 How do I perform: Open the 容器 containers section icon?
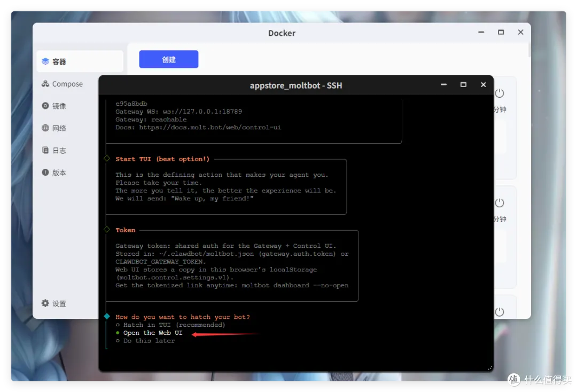[45, 61]
